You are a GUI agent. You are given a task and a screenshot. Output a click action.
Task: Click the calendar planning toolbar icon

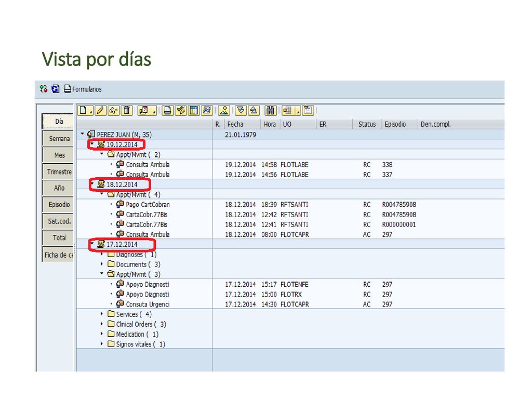pos(143,110)
